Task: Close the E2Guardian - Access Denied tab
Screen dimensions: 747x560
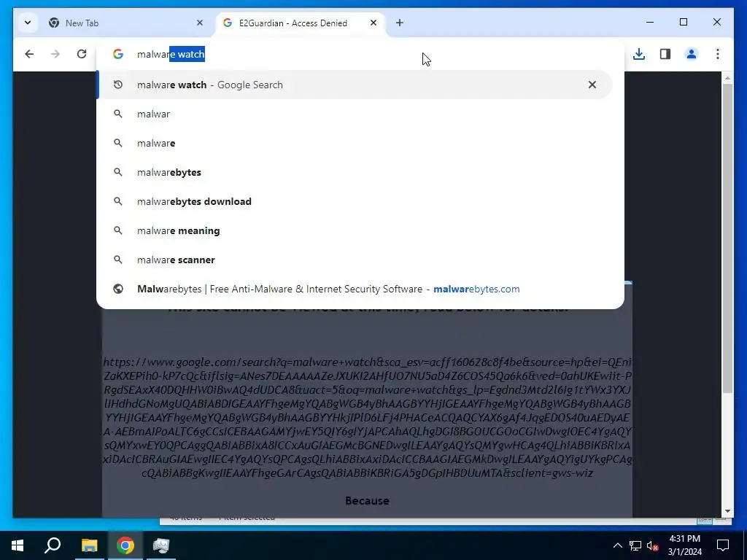Action: pyautogui.click(x=373, y=23)
